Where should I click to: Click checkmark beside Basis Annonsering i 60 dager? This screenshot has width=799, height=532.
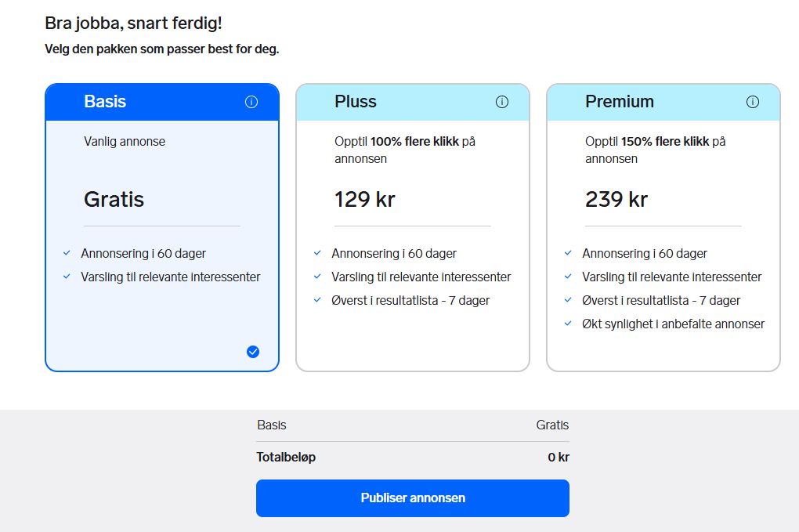[x=67, y=253]
